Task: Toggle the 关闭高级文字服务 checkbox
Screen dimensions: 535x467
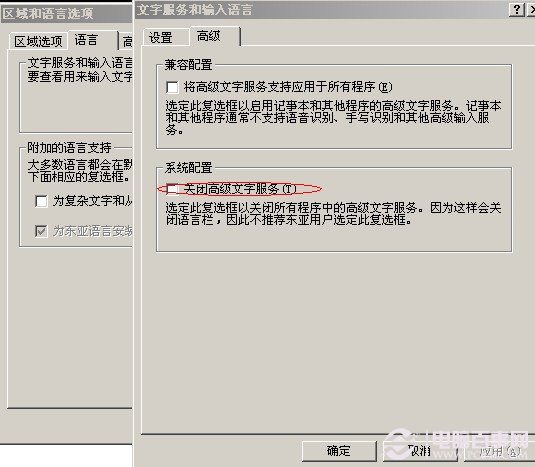Action: [172, 189]
